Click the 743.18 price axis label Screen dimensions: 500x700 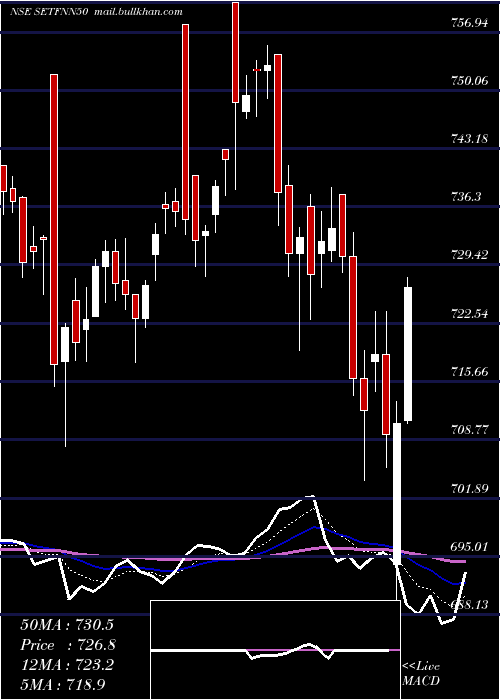(467, 139)
